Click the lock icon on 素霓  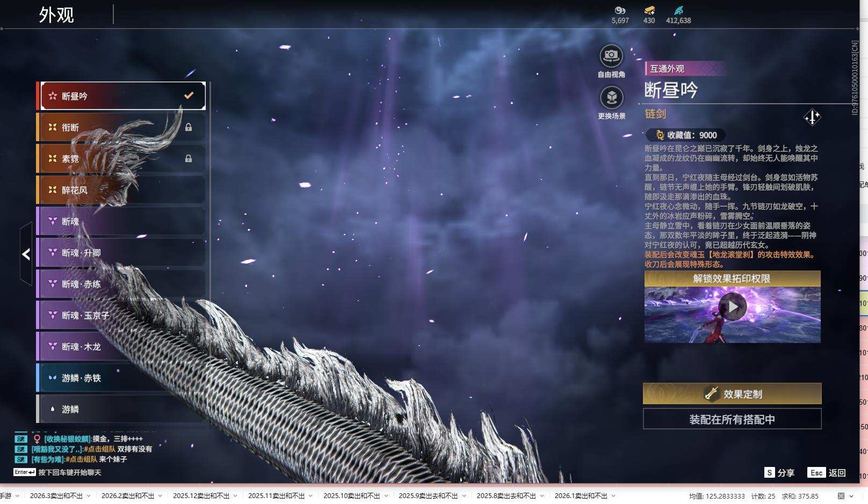tap(189, 158)
